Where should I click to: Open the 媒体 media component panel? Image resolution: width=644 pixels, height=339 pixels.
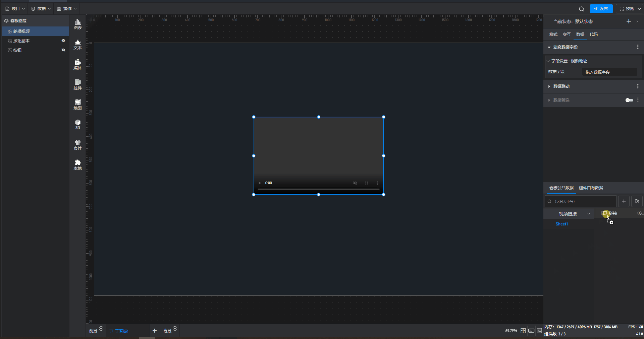coord(77,64)
